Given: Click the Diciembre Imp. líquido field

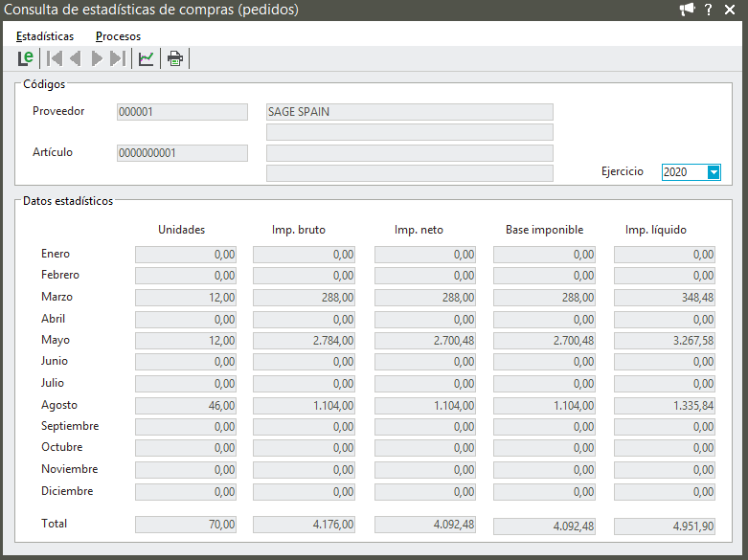Looking at the screenshot, I should pyautogui.click(x=665, y=492).
